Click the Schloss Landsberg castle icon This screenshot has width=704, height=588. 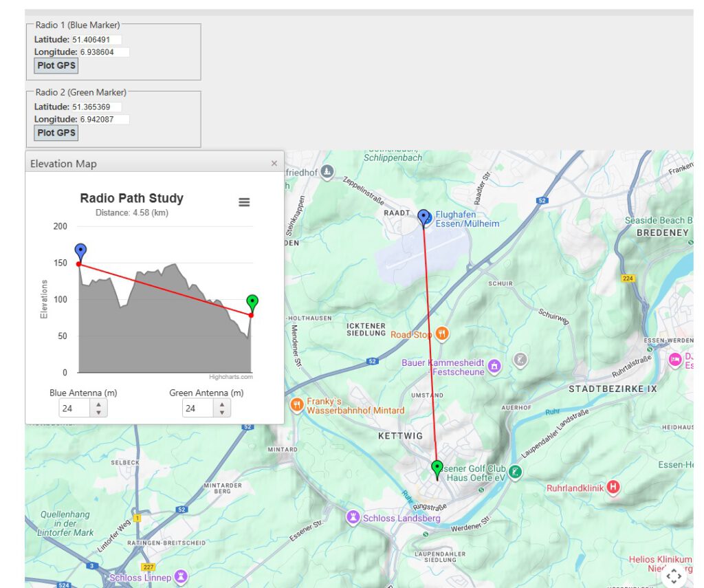point(353,517)
